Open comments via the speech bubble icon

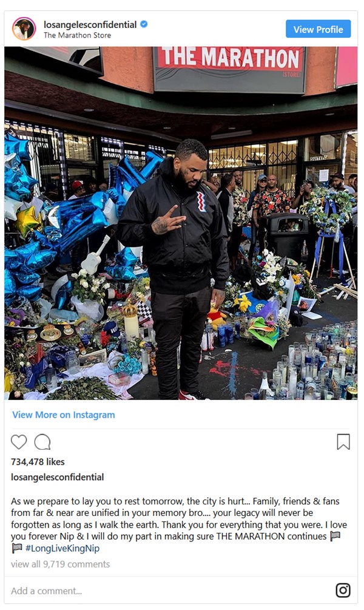[x=42, y=442]
